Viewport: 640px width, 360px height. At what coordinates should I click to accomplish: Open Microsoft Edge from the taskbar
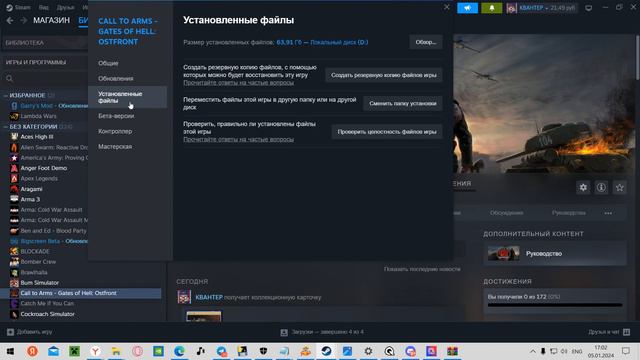pos(179,351)
